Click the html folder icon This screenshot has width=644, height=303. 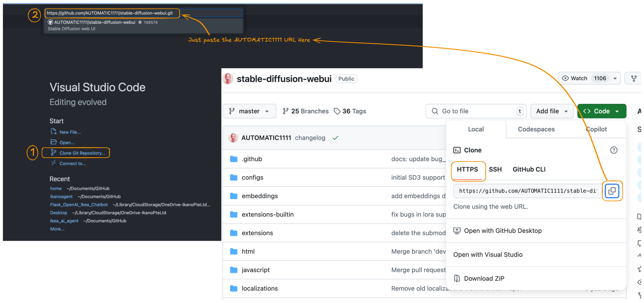click(234, 252)
